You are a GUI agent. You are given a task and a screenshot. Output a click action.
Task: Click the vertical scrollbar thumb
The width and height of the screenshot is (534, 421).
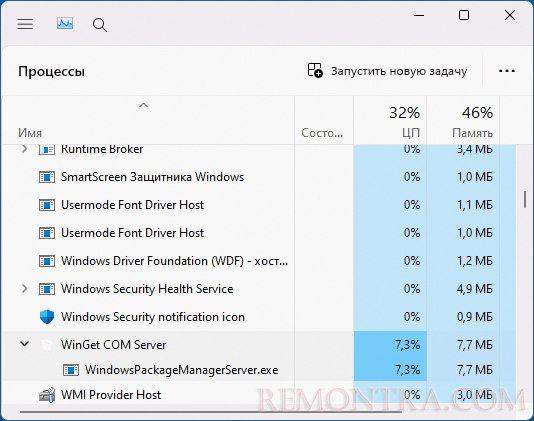click(x=525, y=200)
